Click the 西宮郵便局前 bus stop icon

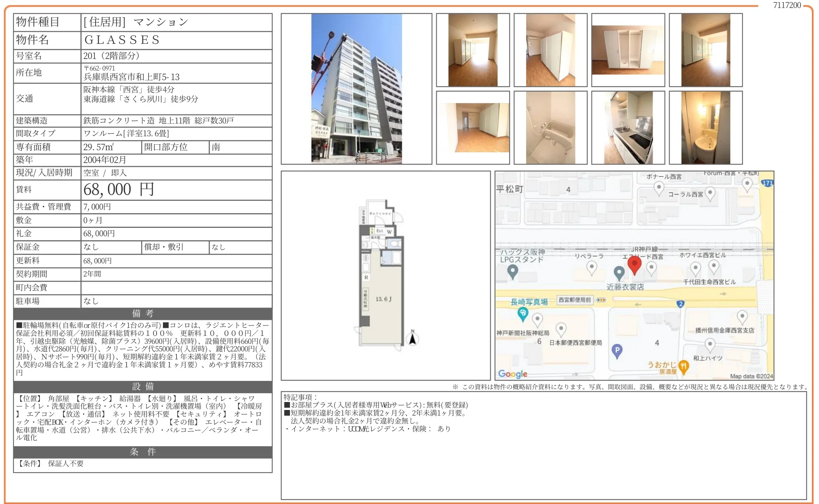(x=601, y=300)
